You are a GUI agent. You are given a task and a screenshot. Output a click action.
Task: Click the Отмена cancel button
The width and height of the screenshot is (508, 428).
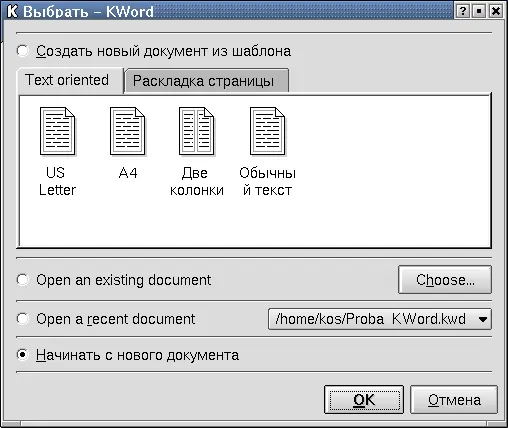tap(454, 400)
